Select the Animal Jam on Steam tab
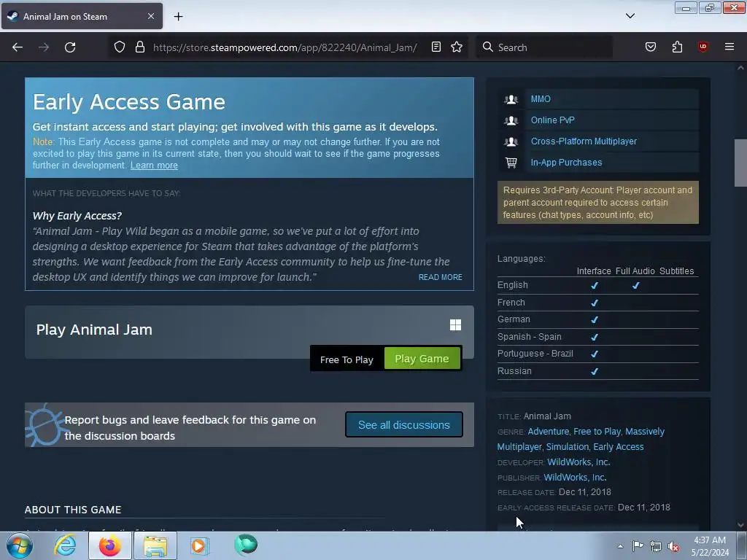747x560 pixels. point(82,16)
